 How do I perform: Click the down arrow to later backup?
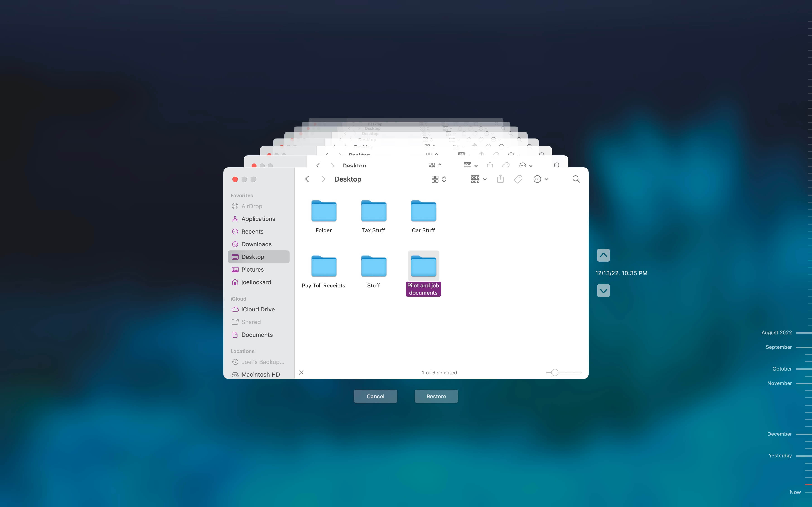pyautogui.click(x=603, y=290)
